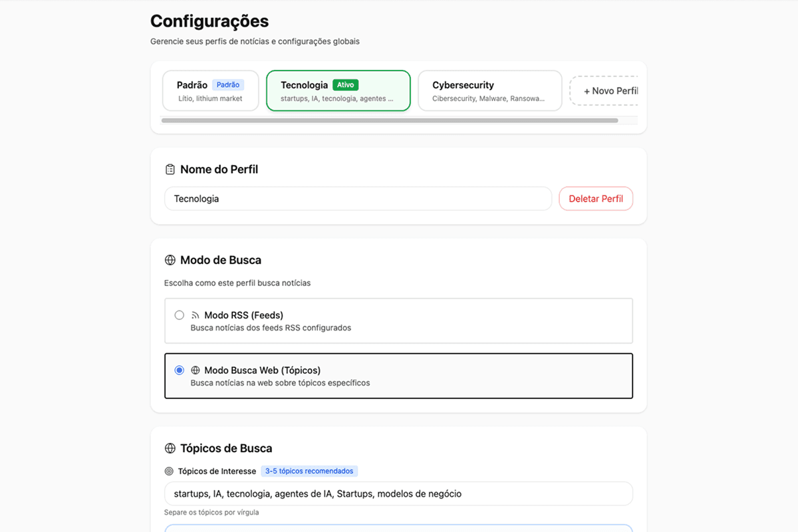798x532 pixels.
Task: Click inside the profile name field showing Tecnologia
Action: [358, 198]
